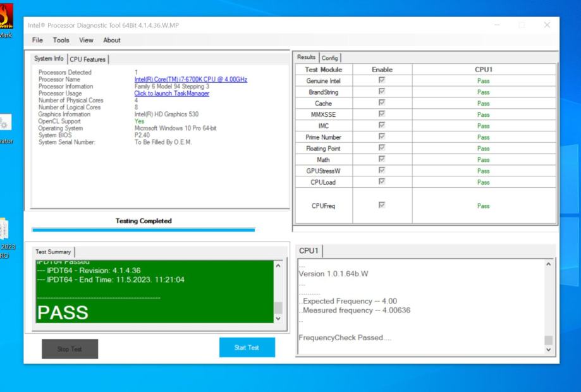Click the Test Summary scroll down arrow
The height and width of the screenshot is (392, 581).
click(278, 318)
